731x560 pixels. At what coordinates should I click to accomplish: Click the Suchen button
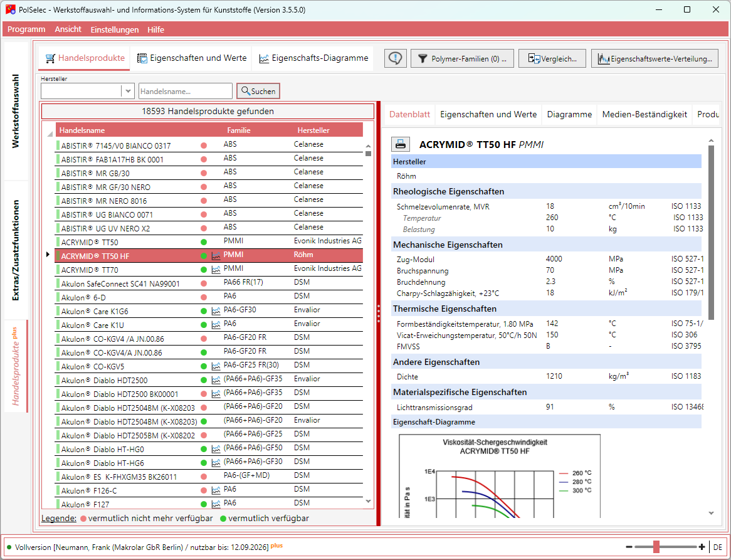click(258, 91)
